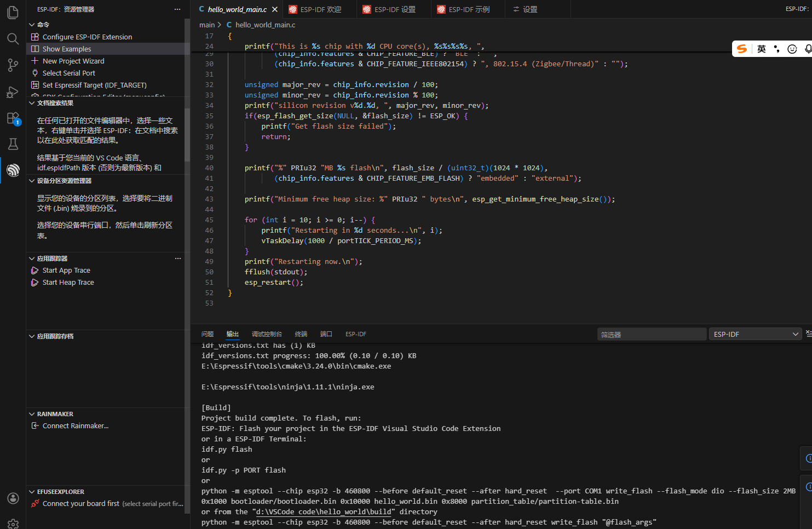Open the Source Control view
Image resolution: width=812 pixels, height=529 pixels.
point(13,65)
